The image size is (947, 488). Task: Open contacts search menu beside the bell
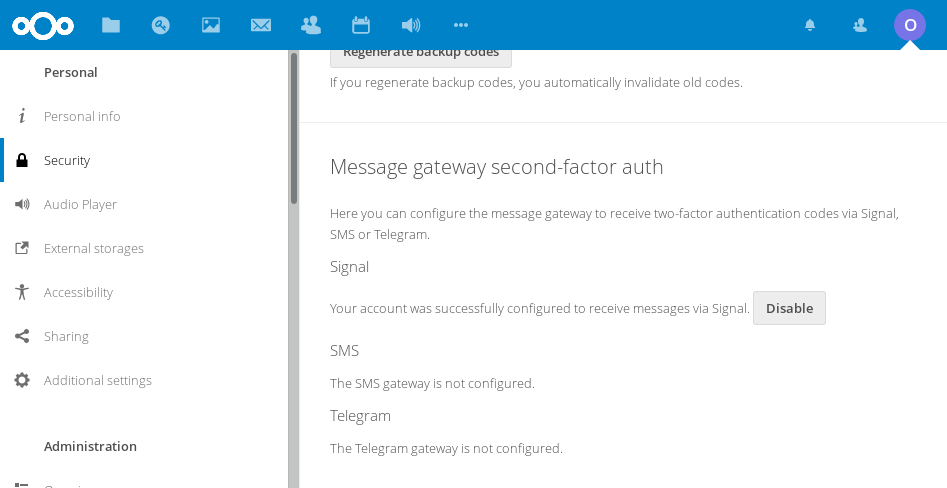coord(860,25)
